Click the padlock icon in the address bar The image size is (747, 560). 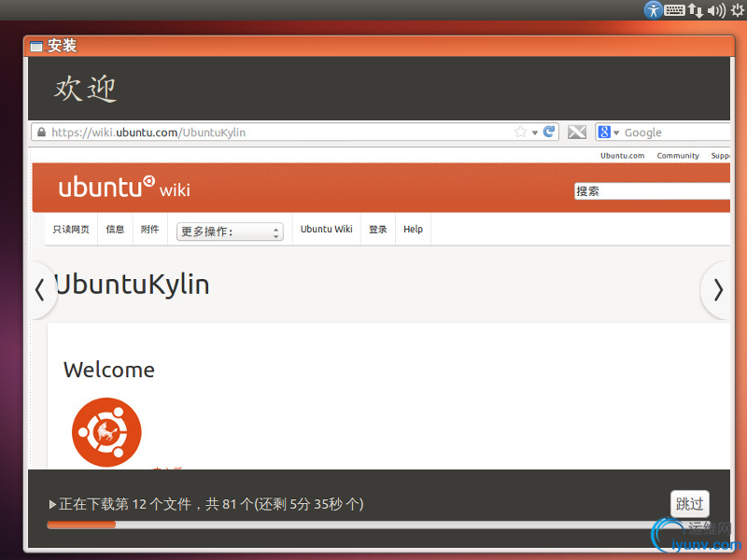41,132
